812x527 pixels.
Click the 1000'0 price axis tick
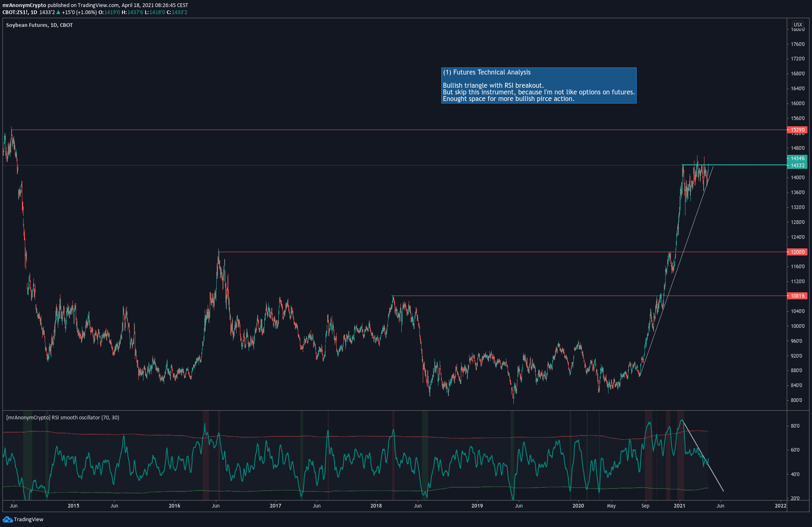[798, 326]
